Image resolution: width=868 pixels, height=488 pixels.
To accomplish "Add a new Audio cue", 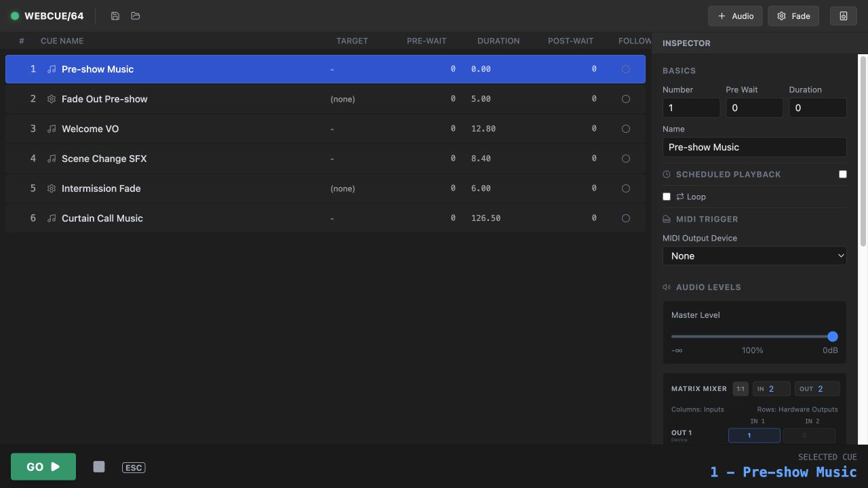I will pos(736,16).
